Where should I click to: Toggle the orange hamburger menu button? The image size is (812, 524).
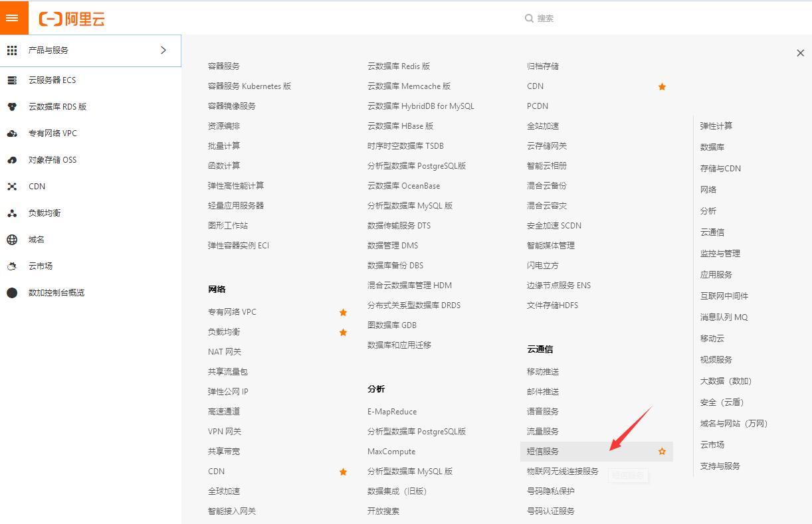tap(14, 18)
